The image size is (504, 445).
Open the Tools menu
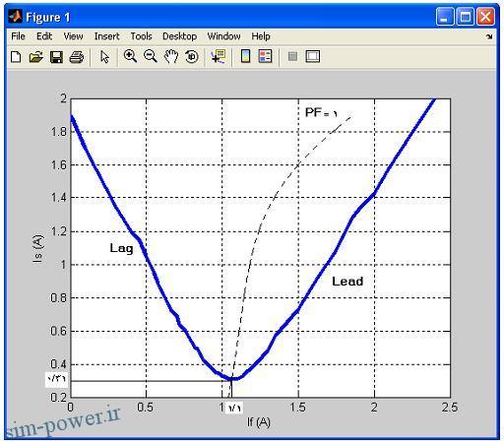[x=141, y=36]
